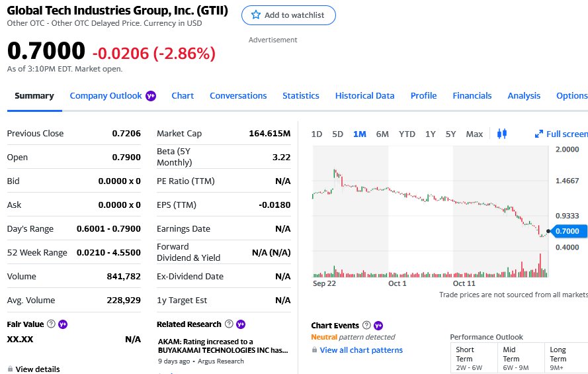The image size is (588, 374).
Task: Open the Fair Value help question mark
Action: (51, 324)
